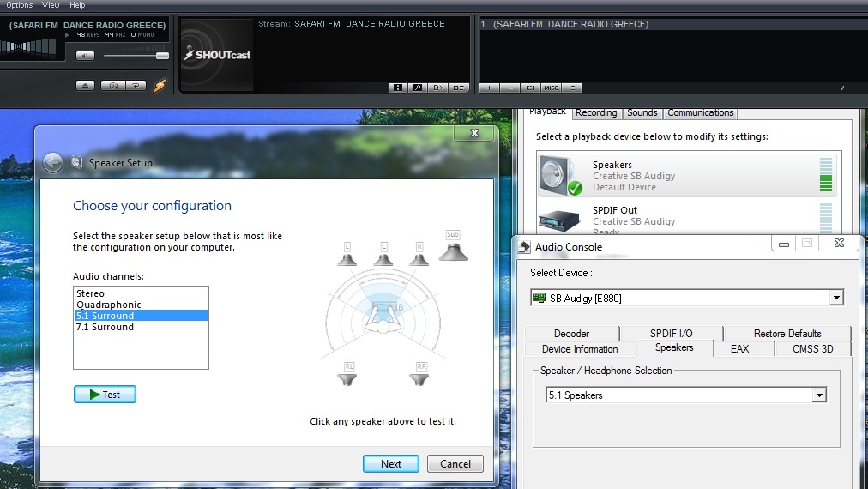Open CMSS 3D tab in Audio Console
The width and height of the screenshot is (868, 489).
812,349
